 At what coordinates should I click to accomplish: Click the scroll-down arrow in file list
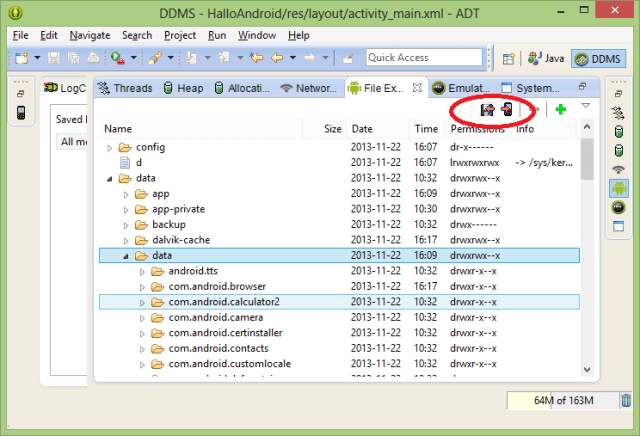point(587,369)
